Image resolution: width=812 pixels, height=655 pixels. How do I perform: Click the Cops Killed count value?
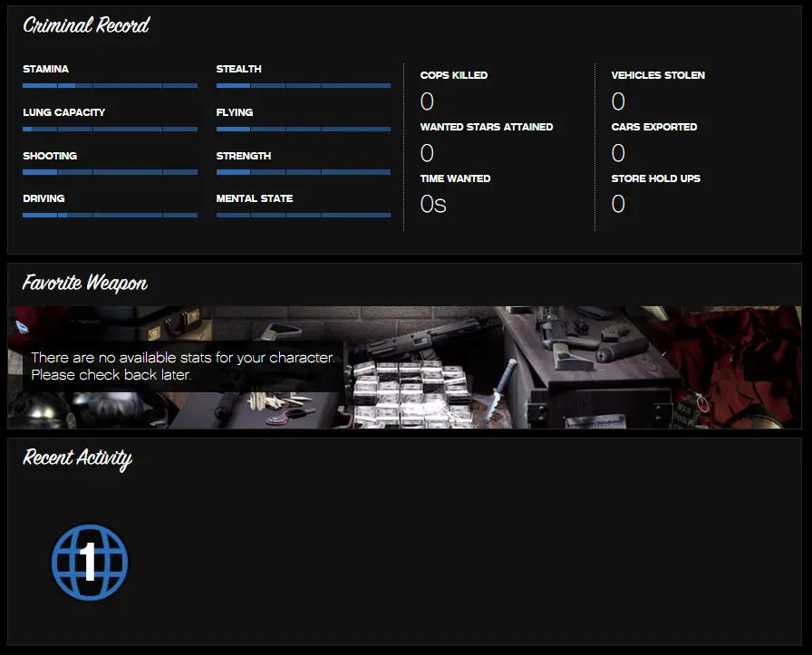pyautogui.click(x=427, y=101)
